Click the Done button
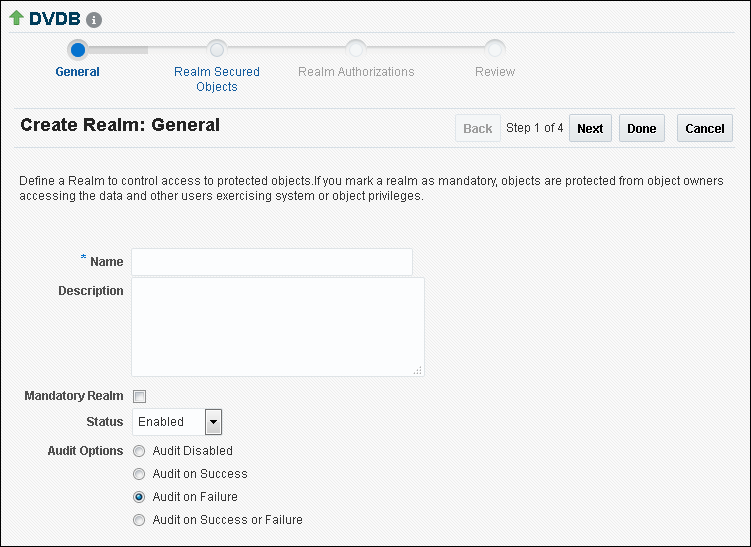 [641, 128]
